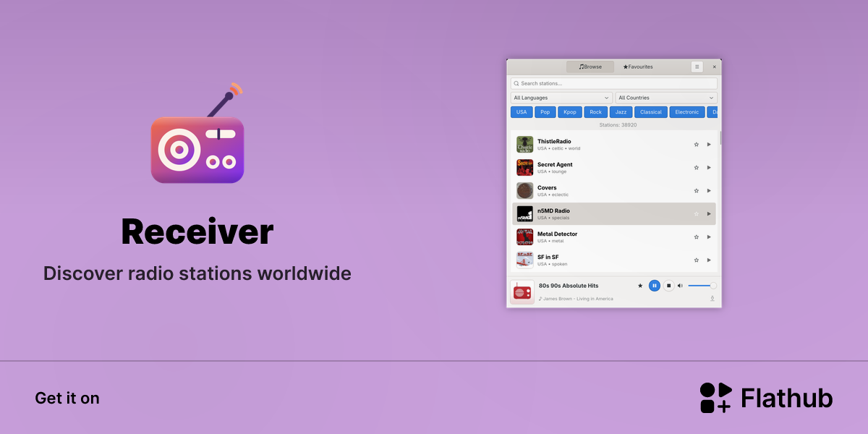Click the magnifier icon in search box
Viewport: 868px width, 434px height.
(x=516, y=83)
